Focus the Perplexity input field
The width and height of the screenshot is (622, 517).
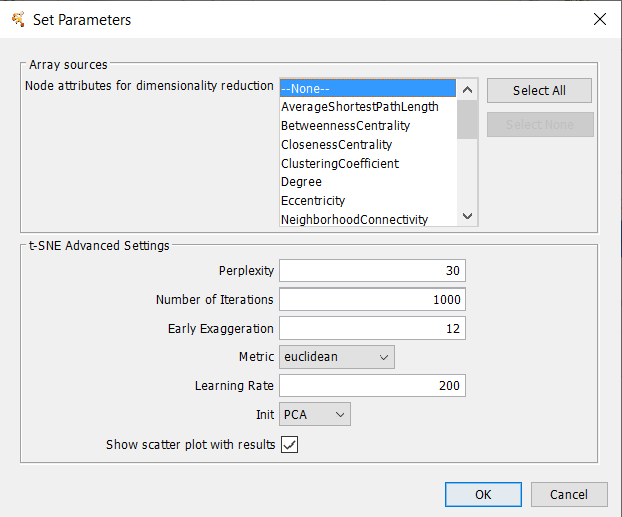click(372, 271)
